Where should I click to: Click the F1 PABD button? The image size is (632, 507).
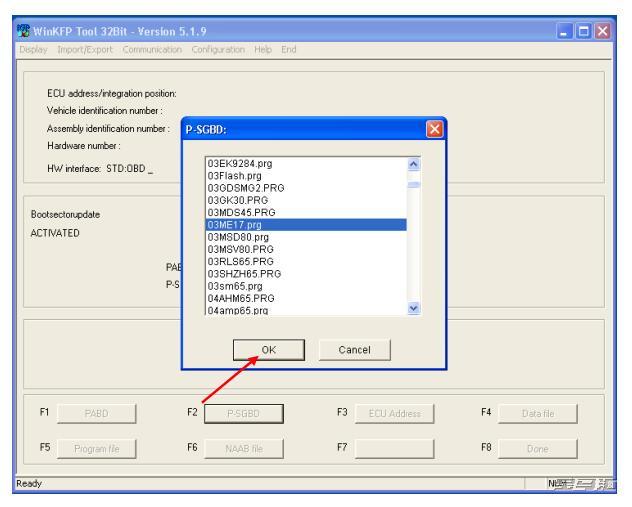[x=96, y=413]
